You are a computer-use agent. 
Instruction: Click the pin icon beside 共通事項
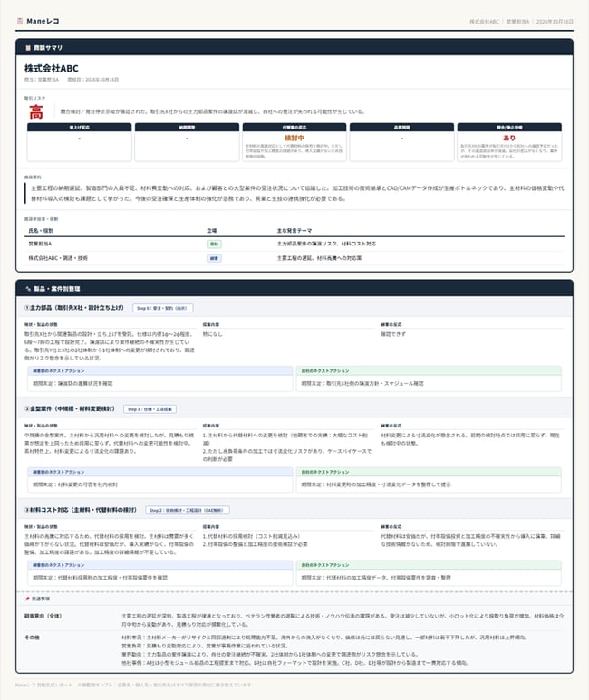click(27, 599)
